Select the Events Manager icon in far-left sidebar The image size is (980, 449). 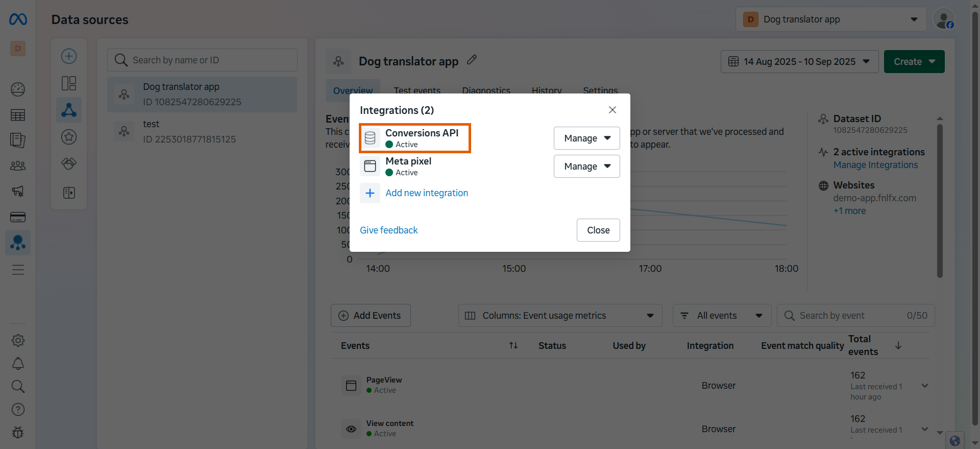click(x=18, y=243)
